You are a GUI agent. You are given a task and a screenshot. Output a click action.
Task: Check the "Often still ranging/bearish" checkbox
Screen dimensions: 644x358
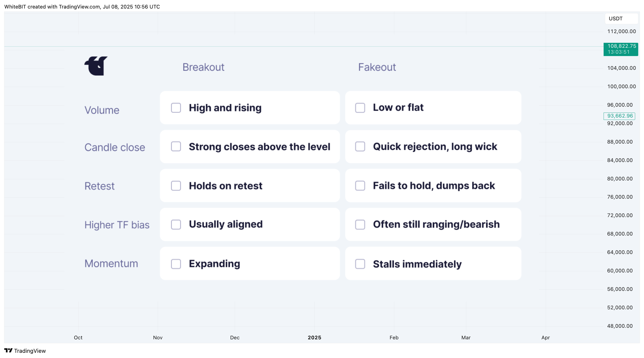pos(360,225)
